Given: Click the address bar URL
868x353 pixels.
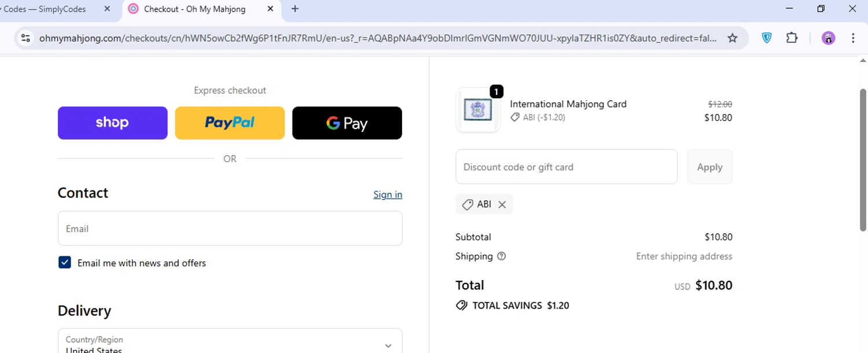Looking at the screenshot, I should point(378,38).
